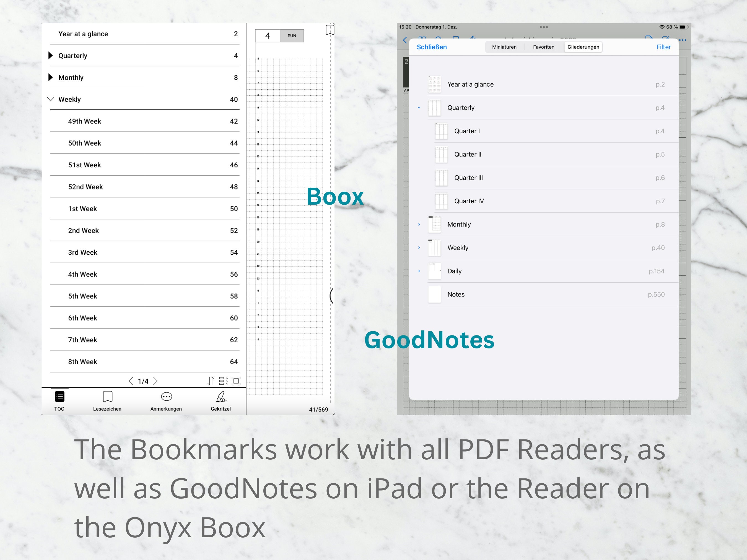This screenshot has width=747, height=560.
Task: Select 'Quarter I' text in GoodNotes outline
Action: 467,131
